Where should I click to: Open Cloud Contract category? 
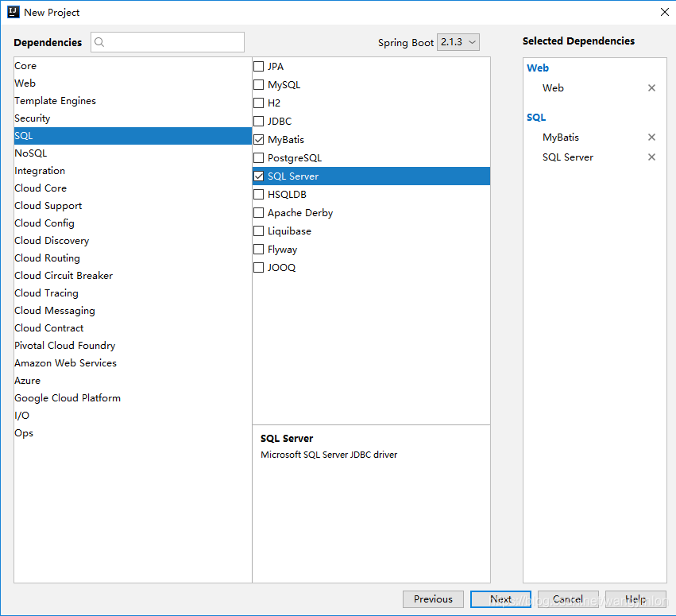[133, 327]
